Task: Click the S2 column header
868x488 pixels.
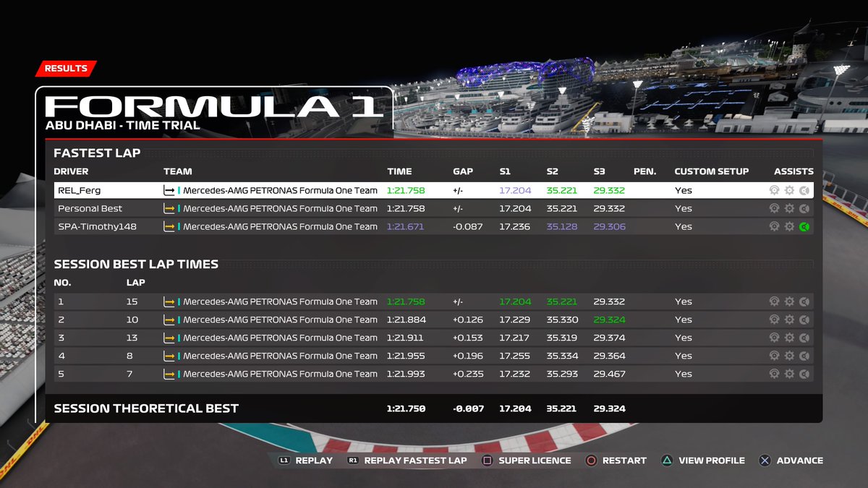Action: tap(553, 171)
